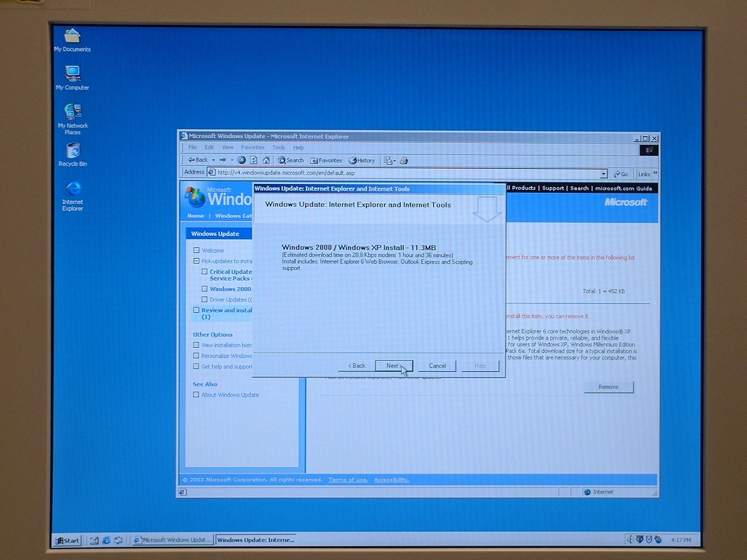This screenshot has width=747, height=560.
Task: Click the Driver Updates sidebar box
Action: click(x=204, y=300)
